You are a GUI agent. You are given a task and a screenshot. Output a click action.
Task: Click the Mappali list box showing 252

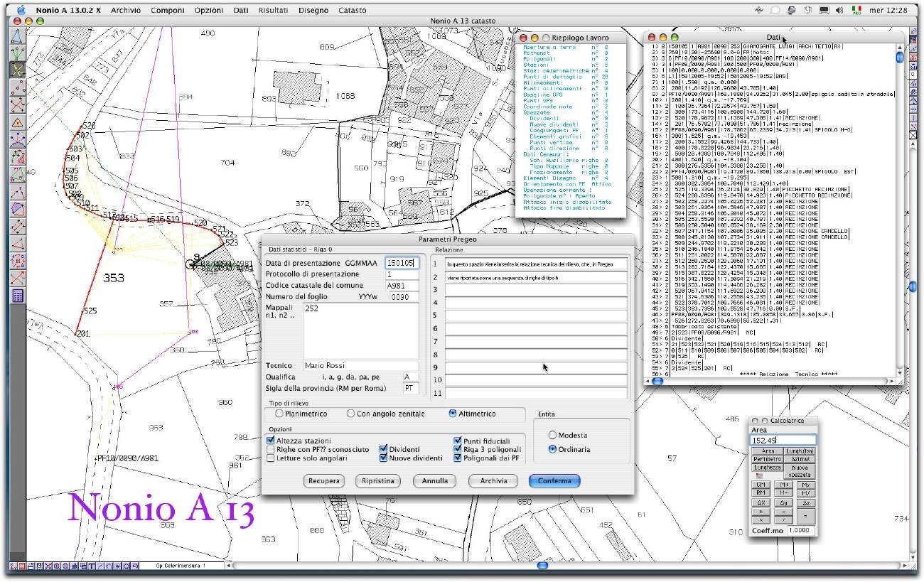[x=361, y=331]
